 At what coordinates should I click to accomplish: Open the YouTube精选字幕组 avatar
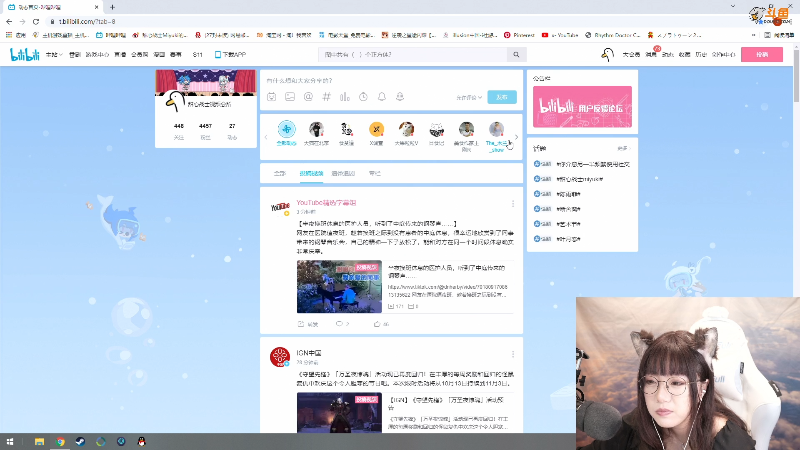pos(280,208)
